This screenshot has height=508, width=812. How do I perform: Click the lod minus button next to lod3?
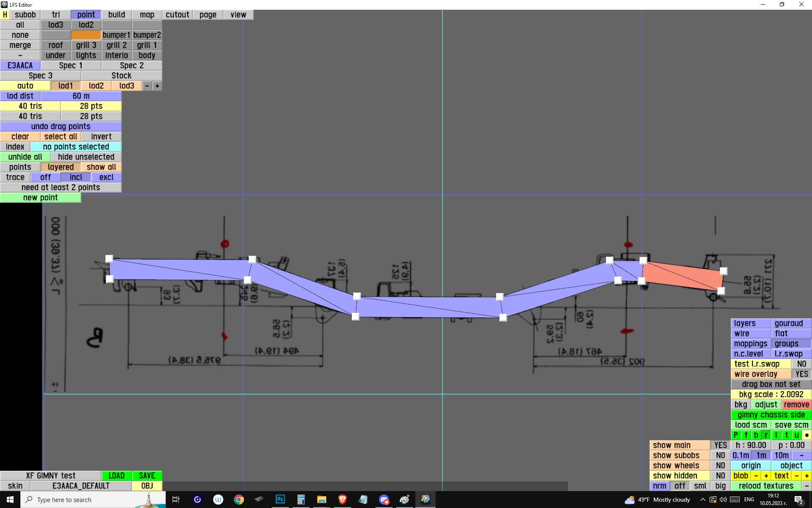(x=147, y=86)
